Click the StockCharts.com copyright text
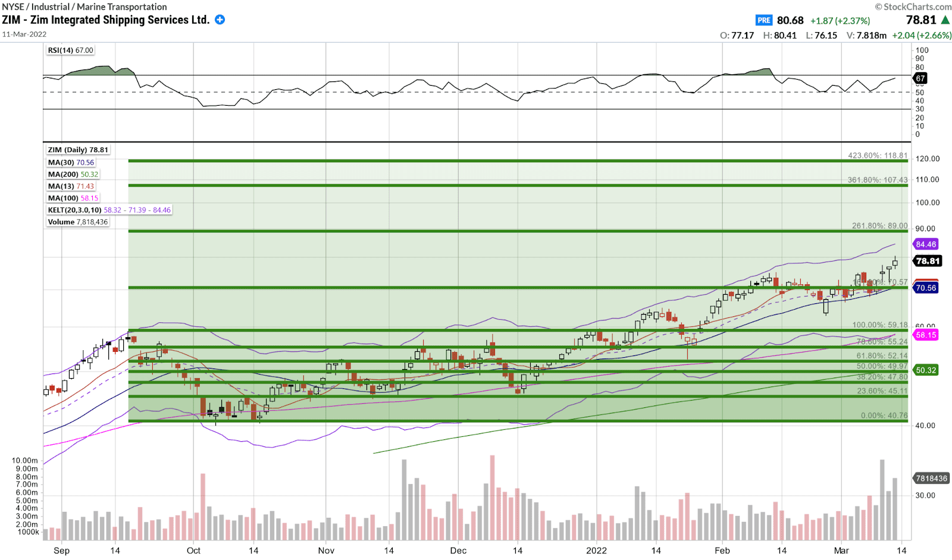This screenshot has width=952, height=560. click(x=913, y=7)
